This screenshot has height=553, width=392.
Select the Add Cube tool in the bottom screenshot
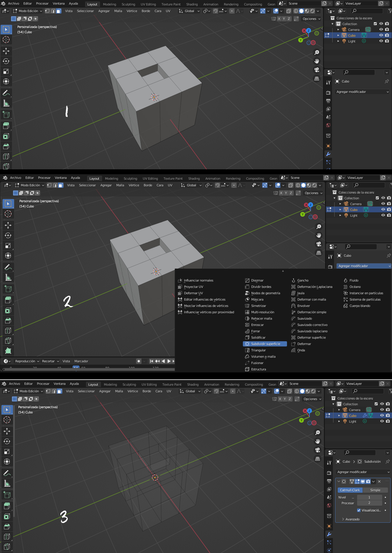pyautogui.click(x=7, y=495)
